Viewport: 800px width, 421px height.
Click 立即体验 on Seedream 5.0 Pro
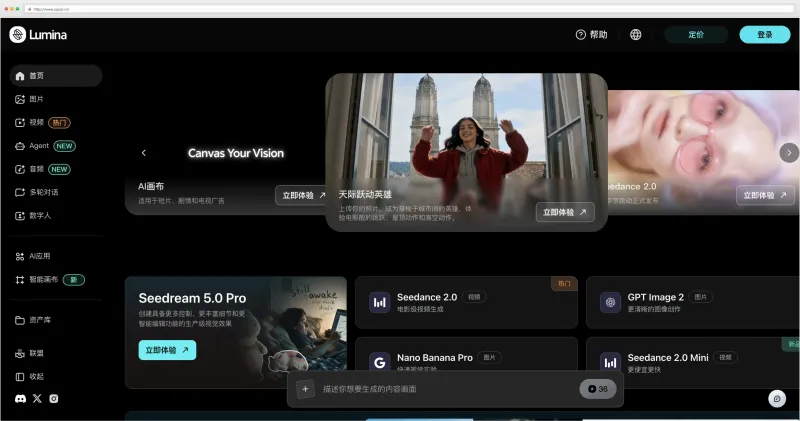[x=167, y=350]
